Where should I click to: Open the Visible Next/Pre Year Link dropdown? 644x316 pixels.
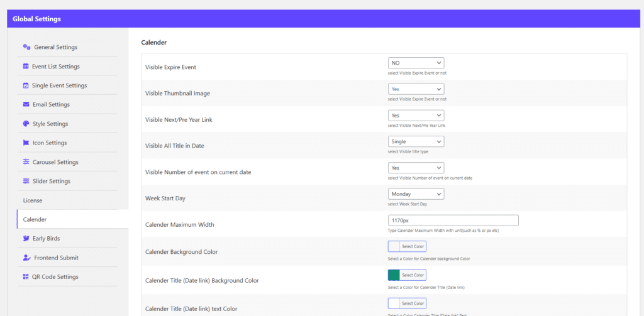coord(416,116)
